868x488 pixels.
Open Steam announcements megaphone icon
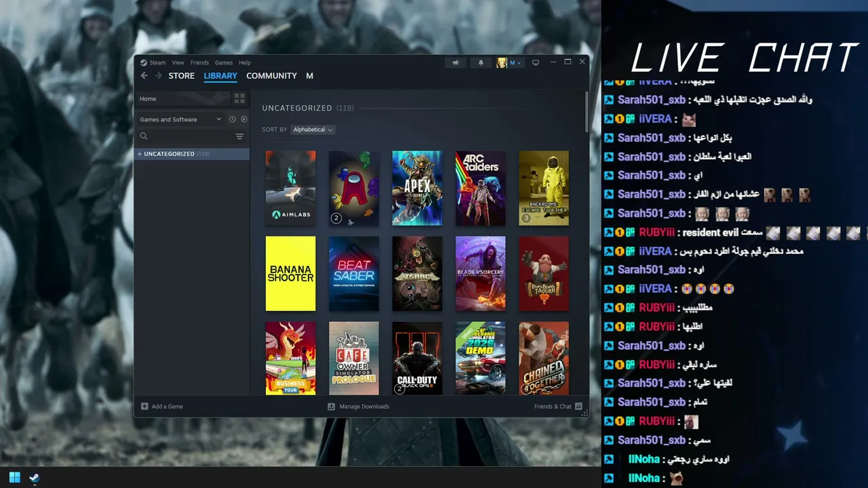[x=456, y=62]
